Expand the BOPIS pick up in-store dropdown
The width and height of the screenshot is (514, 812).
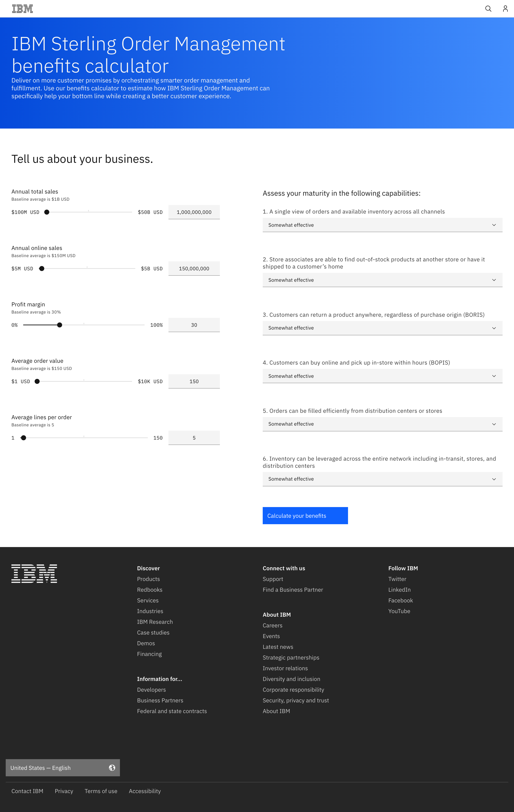coord(382,376)
